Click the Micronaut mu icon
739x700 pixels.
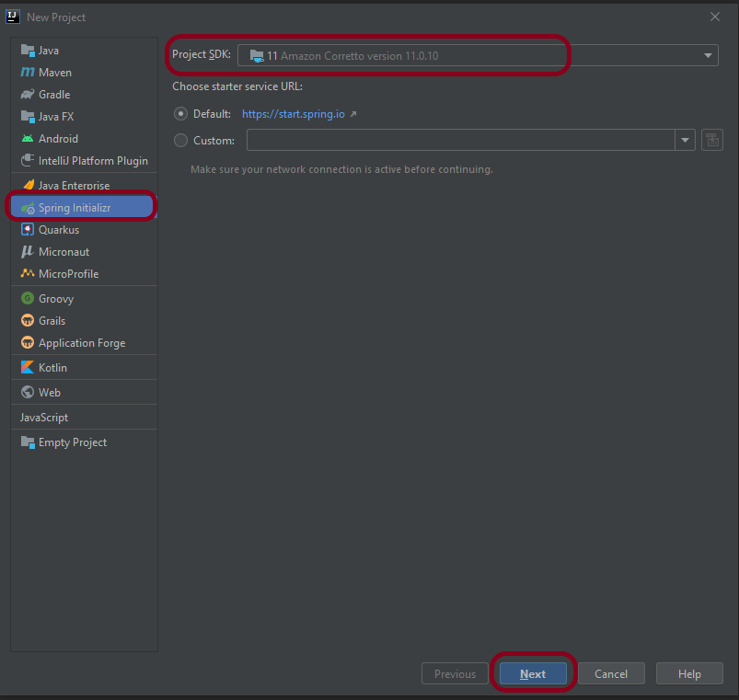click(28, 252)
